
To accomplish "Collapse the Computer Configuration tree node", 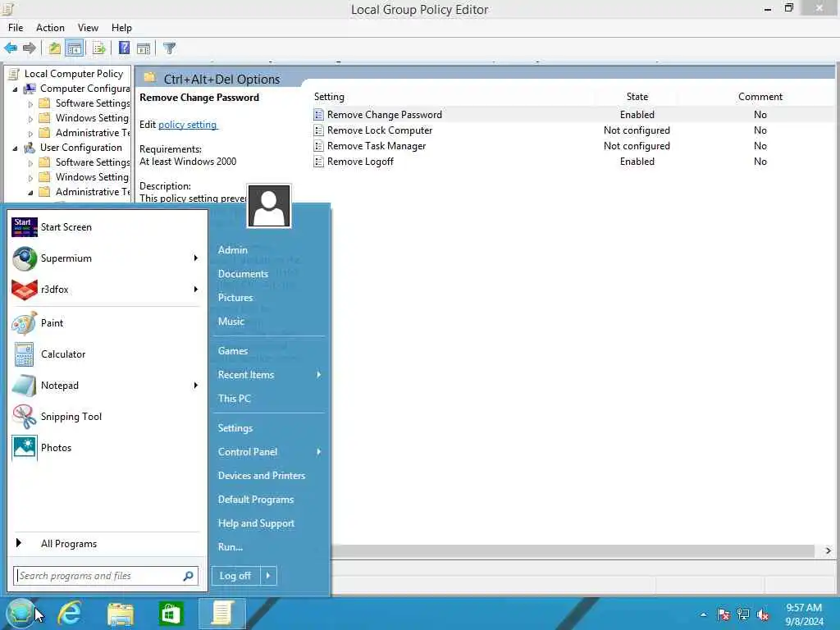I will [15, 89].
